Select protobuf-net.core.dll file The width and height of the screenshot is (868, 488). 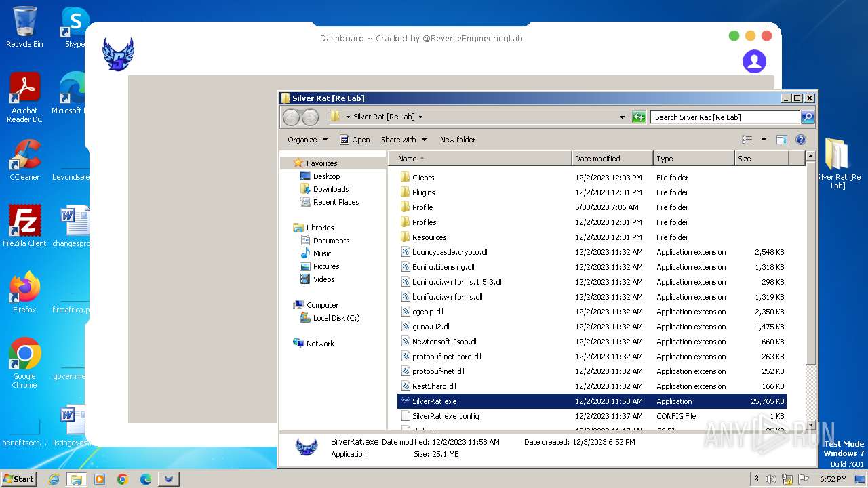click(446, 357)
